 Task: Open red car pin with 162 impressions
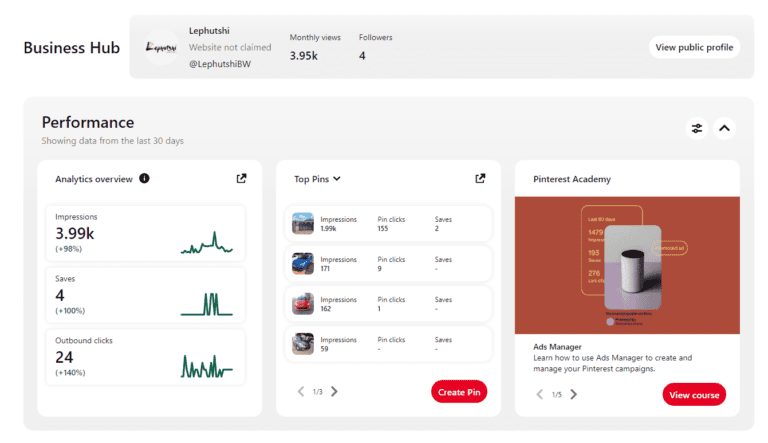(x=303, y=304)
